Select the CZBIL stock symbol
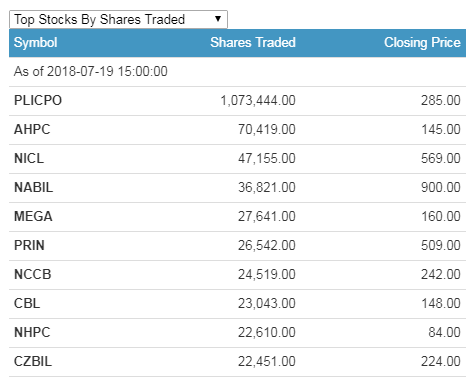The width and height of the screenshot is (474, 377). (33, 361)
